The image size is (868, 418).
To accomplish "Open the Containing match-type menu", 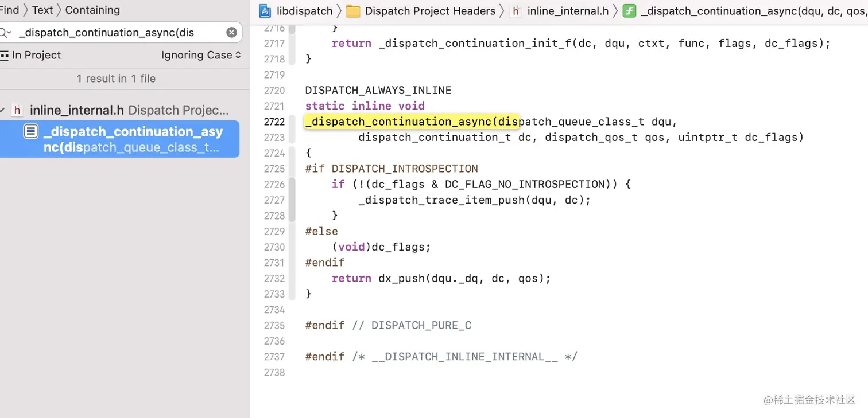I will (x=92, y=10).
